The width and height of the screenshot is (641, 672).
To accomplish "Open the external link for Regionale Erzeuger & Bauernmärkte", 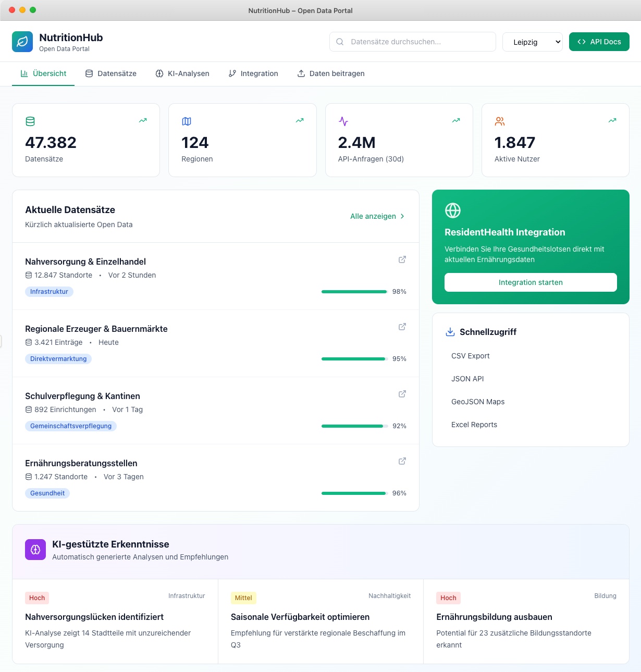I will point(402,327).
